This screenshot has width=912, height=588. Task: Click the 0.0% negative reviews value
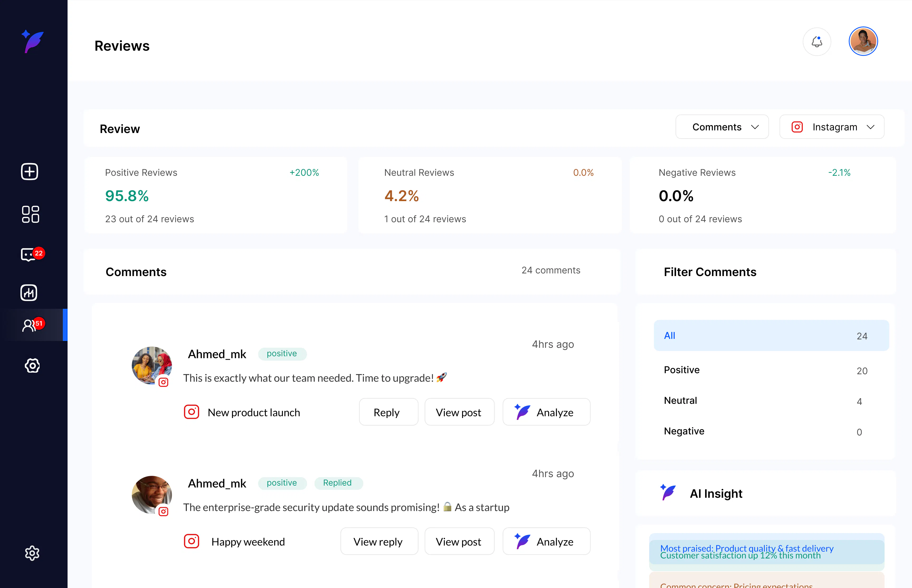(676, 196)
